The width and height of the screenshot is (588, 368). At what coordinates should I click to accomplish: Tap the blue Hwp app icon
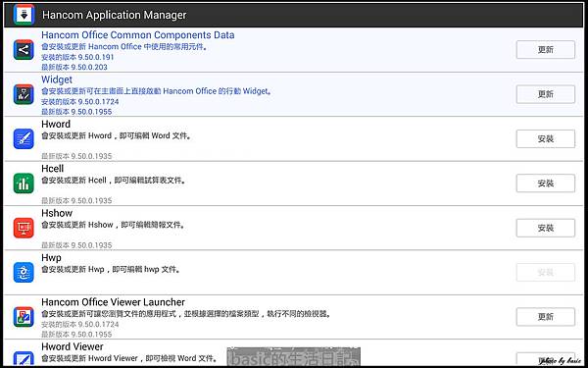pyautogui.click(x=24, y=272)
